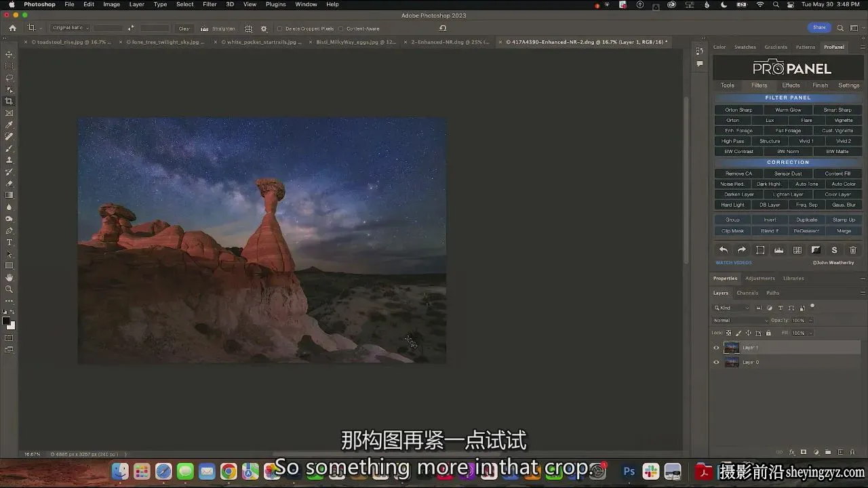Click the ProPanel trash icon
Screen dimensions: 868x488
coord(853,250)
